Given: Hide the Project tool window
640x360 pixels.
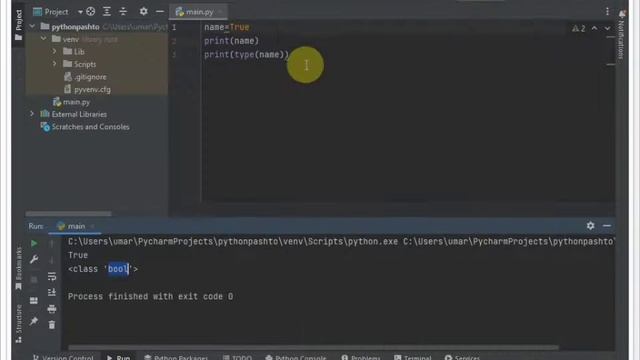Looking at the screenshot, I should tap(160, 11).
